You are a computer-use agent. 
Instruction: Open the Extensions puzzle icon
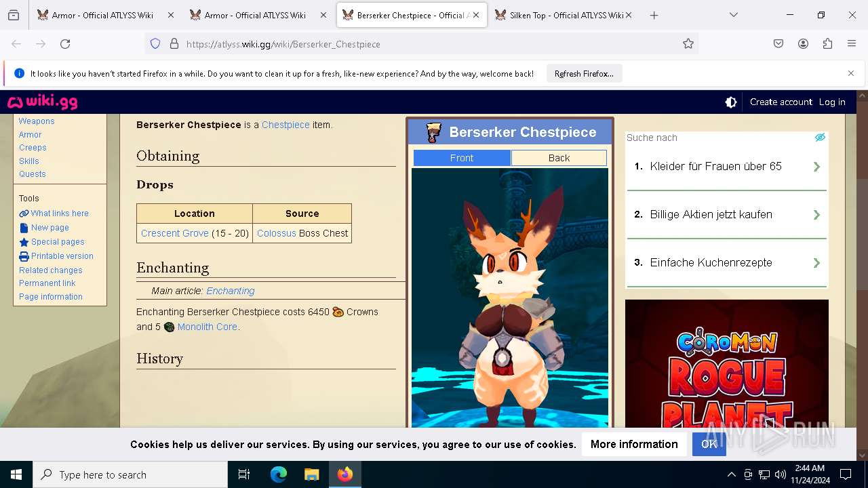click(827, 43)
